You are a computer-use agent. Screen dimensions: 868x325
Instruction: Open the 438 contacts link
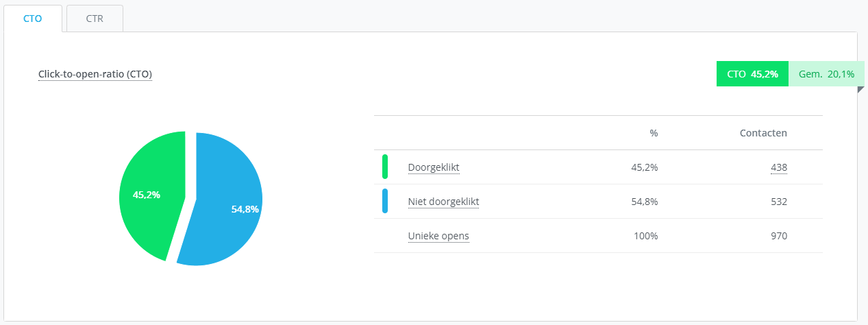pos(778,167)
